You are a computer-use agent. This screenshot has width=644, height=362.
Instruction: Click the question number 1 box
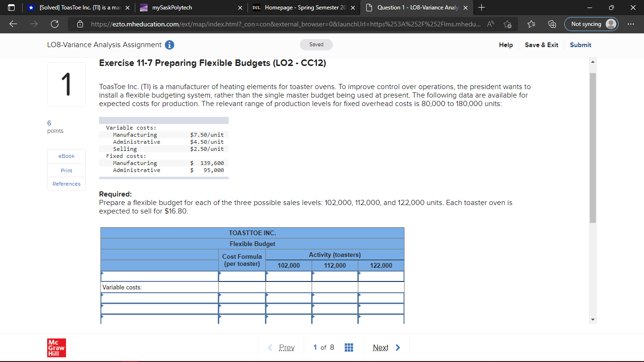pos(66,84)
